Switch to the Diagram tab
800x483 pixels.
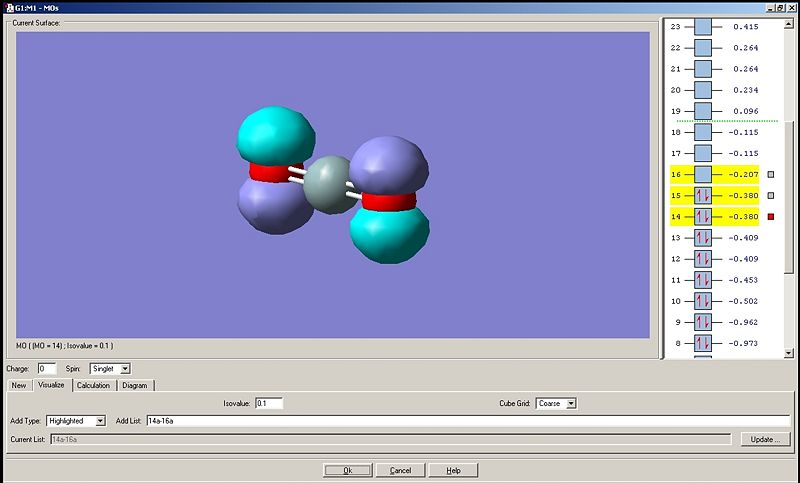(135, 386)
